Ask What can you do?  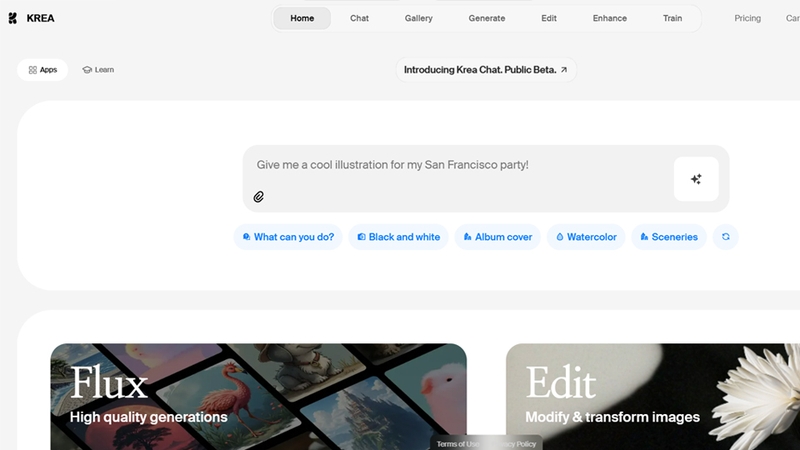[288, 237]
